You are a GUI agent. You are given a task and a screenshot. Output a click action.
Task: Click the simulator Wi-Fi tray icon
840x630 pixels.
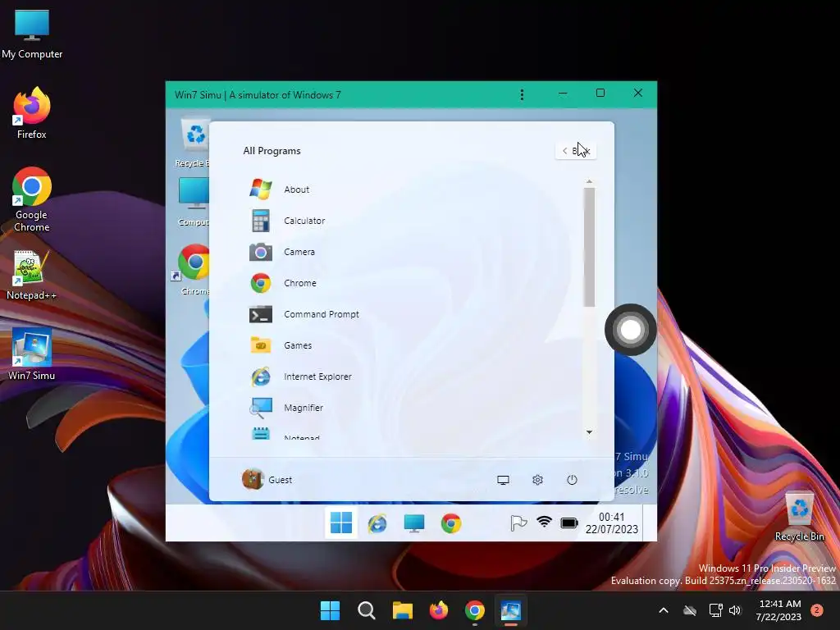[x=545, y=522]
